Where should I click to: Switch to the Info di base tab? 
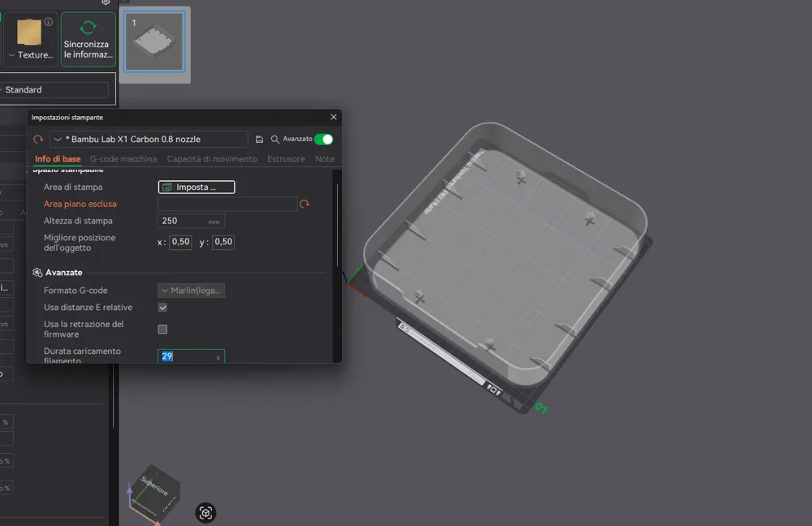click(x=58, y=159)
